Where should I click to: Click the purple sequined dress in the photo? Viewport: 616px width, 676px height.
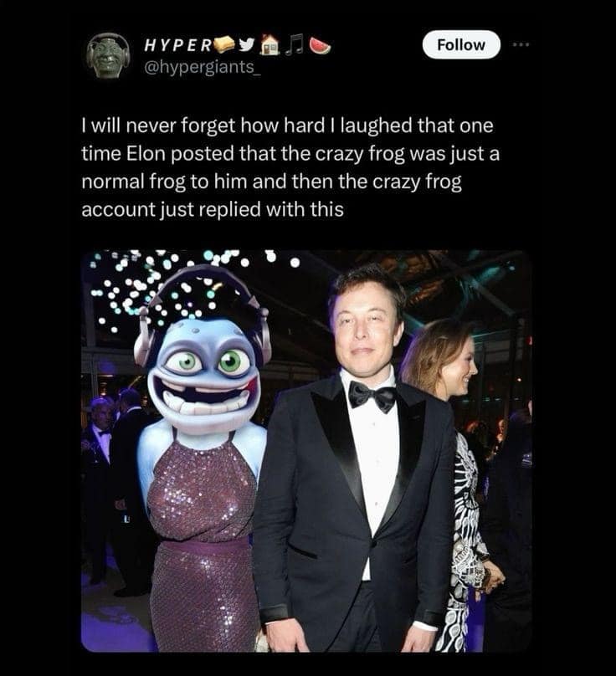(x=203, y=539)
